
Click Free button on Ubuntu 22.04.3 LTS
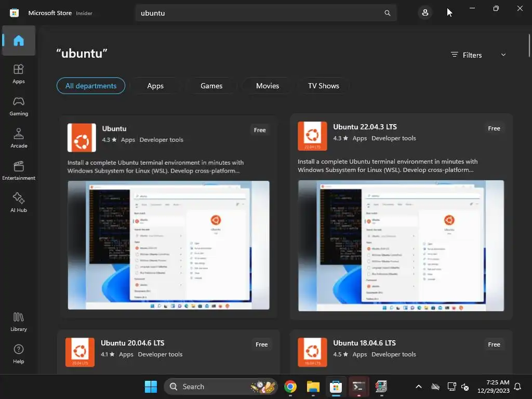click(494, 128)
